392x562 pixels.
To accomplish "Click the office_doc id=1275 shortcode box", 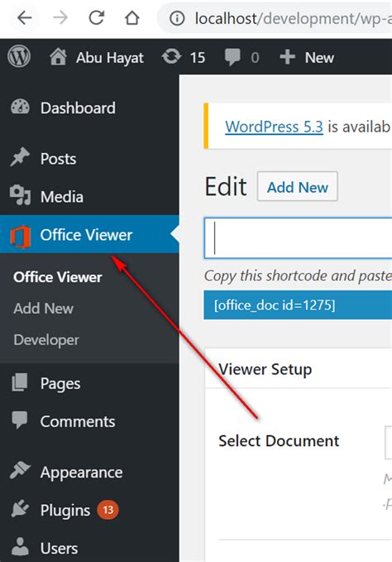I will tap(298, 305).
